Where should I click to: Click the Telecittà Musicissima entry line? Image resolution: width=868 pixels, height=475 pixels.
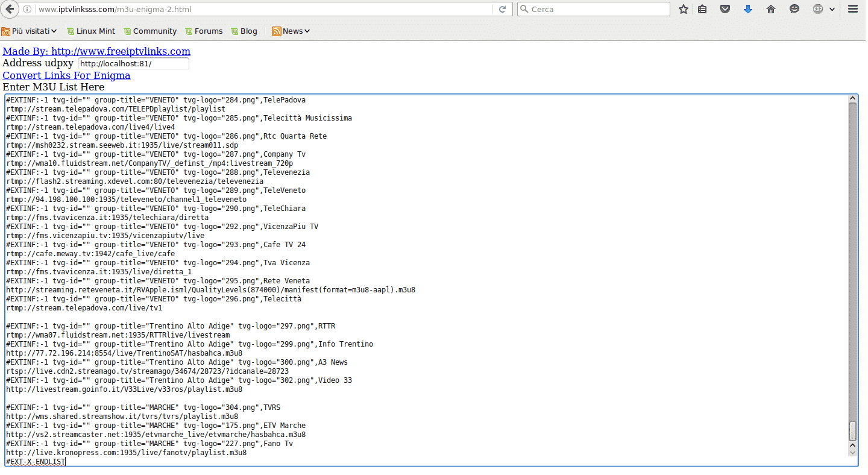(179, 118)
